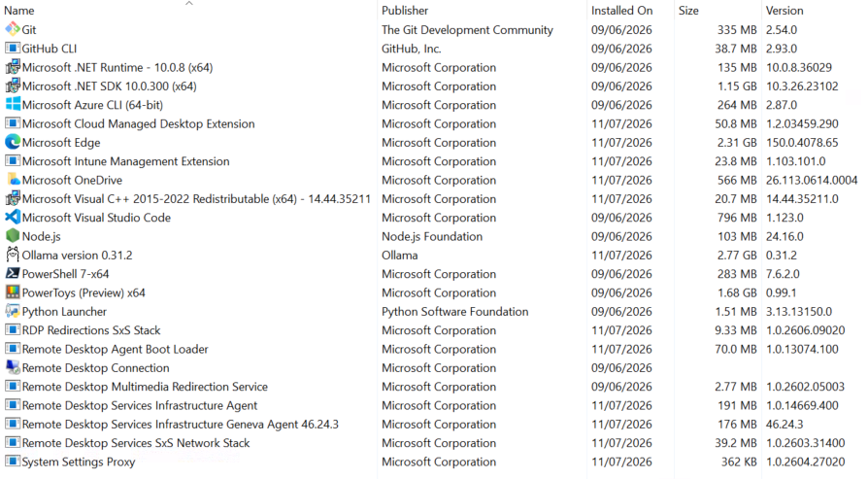Click the System Settings Proxy icon
The image size is (868, 479).
click(x=13, y=462)
